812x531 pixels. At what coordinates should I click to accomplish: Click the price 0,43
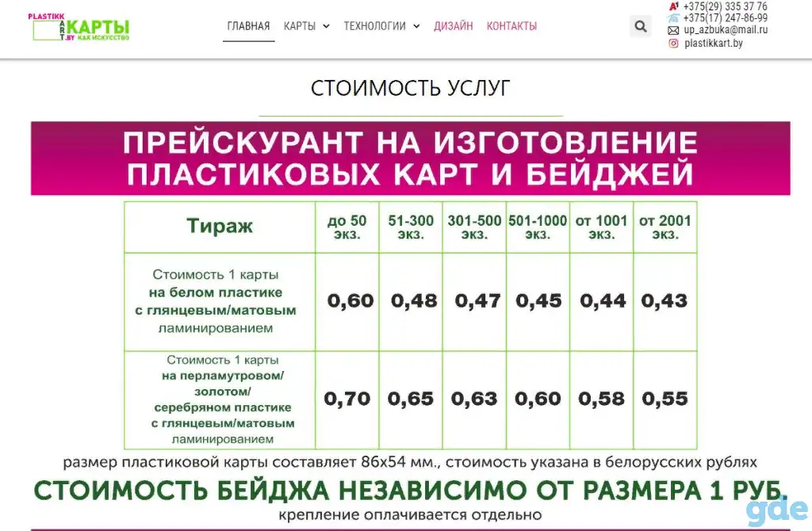(665, 300)
